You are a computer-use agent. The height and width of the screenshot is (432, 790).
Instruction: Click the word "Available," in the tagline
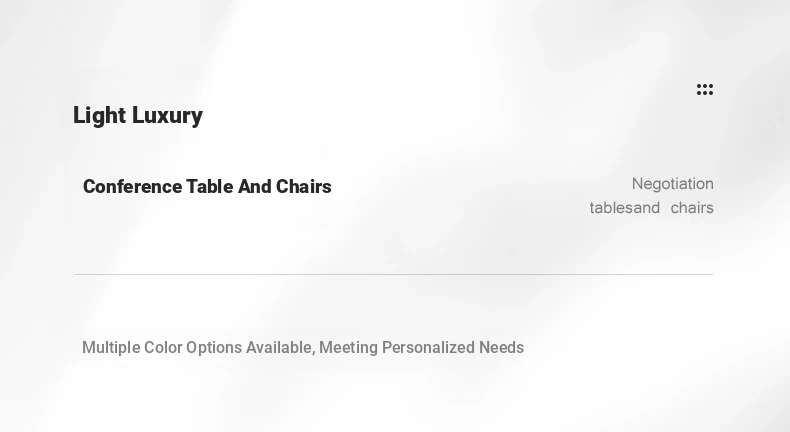click(x=280, y=348)
